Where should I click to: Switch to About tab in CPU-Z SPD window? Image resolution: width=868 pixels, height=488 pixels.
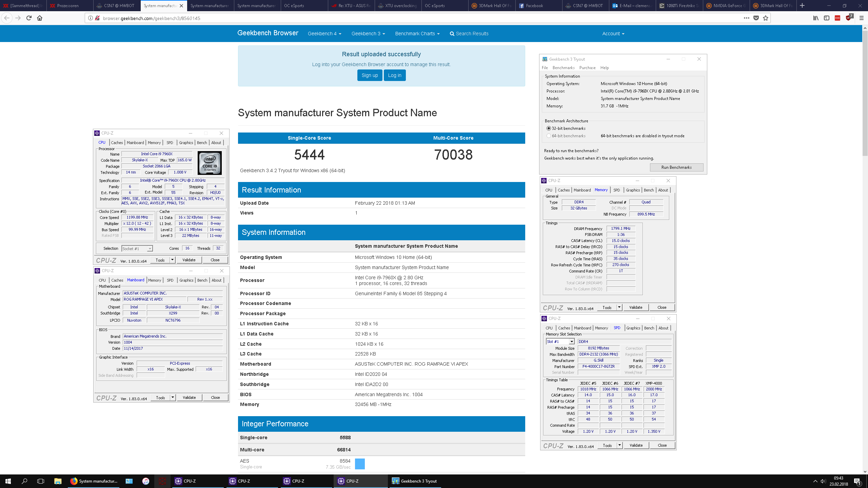point(664,328)
